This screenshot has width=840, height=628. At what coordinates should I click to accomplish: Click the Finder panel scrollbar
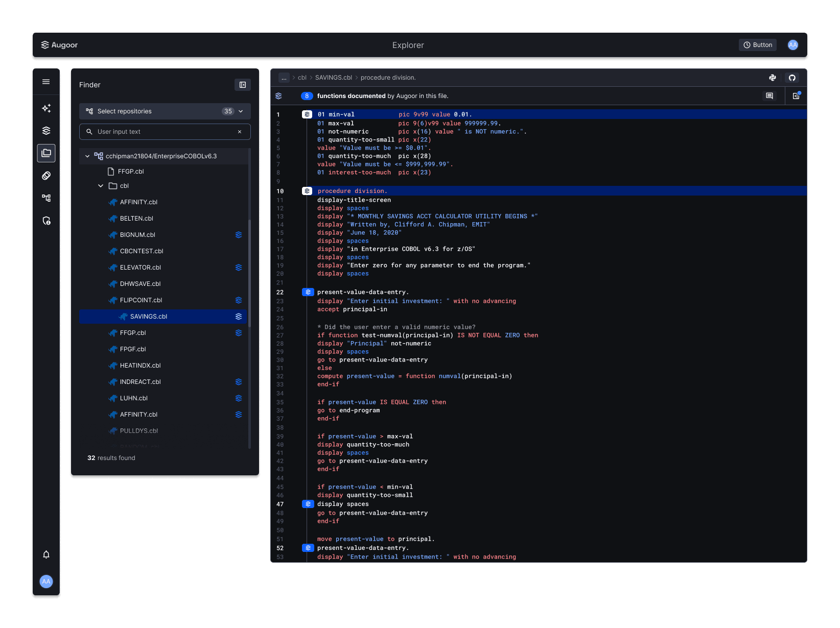tap(249, 273)
